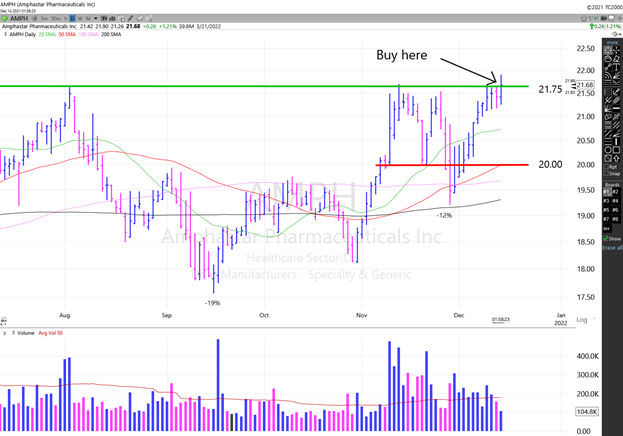Viewport: 623px width, 436px height.
Task: Select the diagonal trendline tool
Action: coord(608,133)
